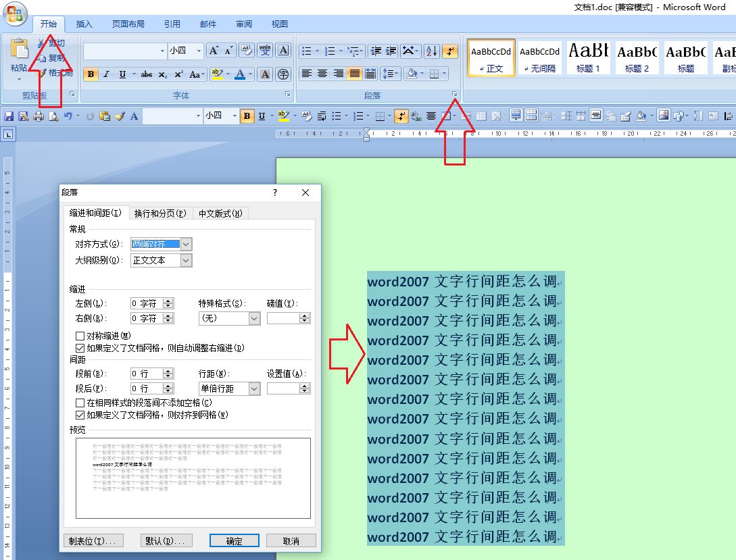Apply Italic formatting in the Font group
Screen dimensions: 736x560
(x=107, y=74)
